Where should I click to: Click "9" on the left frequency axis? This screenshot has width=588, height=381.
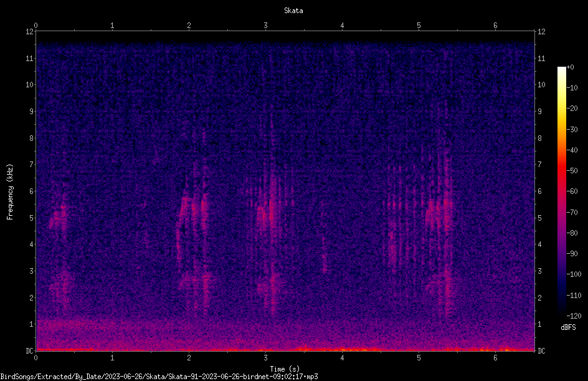(x=31, y=112)
